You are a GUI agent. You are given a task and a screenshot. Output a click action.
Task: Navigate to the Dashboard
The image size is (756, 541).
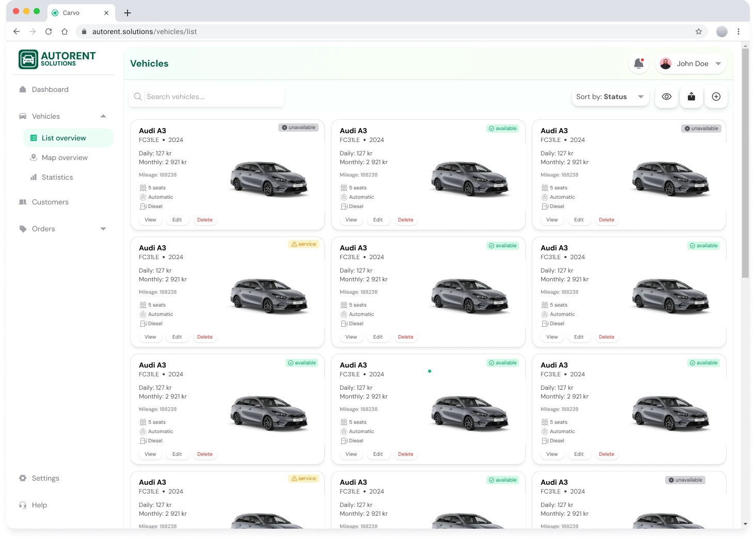pyautogui.click(x=50, y=89)
